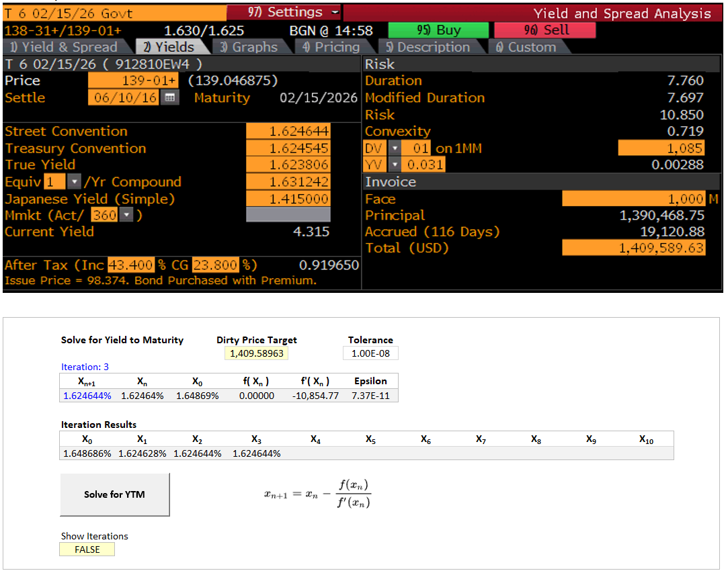
Task: Click the Street Convention yield field
Action: (x=288, y=132)
